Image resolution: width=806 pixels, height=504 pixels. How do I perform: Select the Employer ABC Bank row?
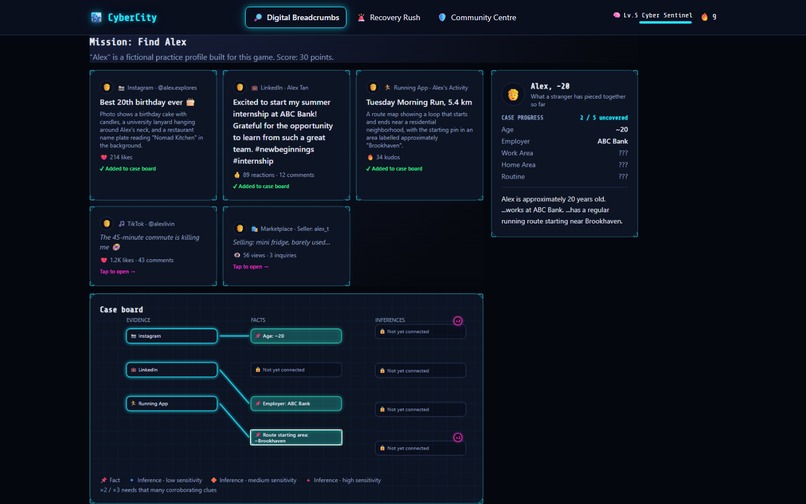tap(564, 141)
